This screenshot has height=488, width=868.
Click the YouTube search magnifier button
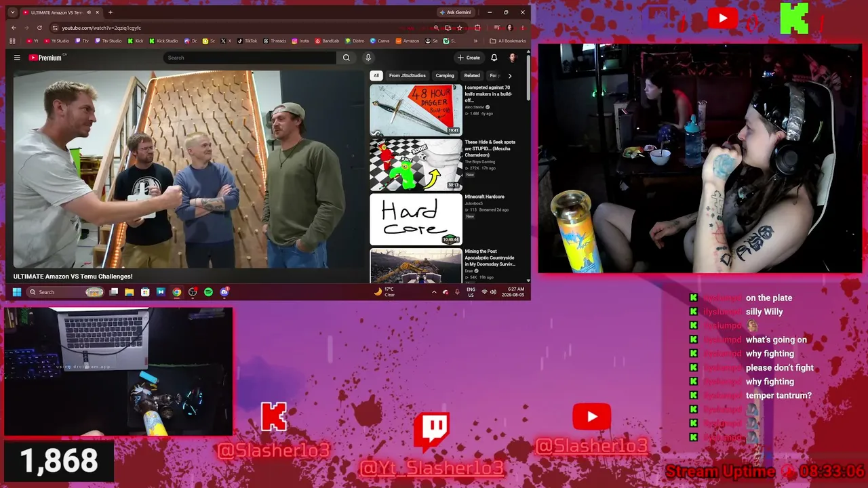pos(346,58)
